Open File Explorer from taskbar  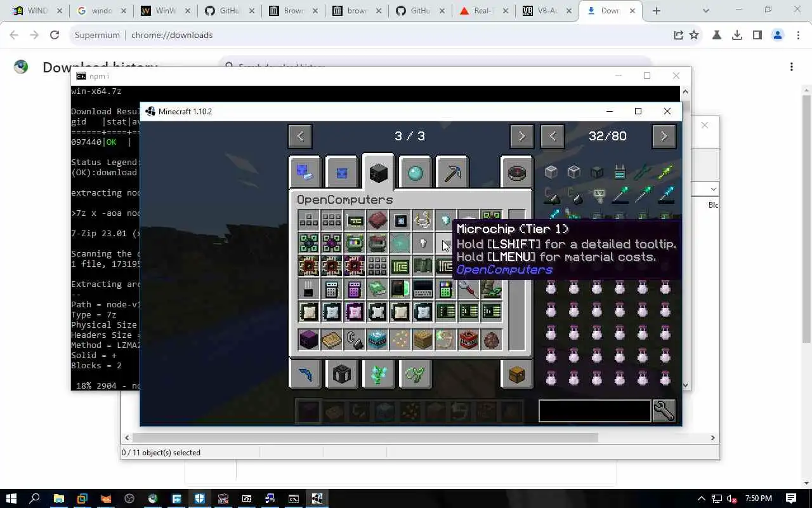[58, 498]
